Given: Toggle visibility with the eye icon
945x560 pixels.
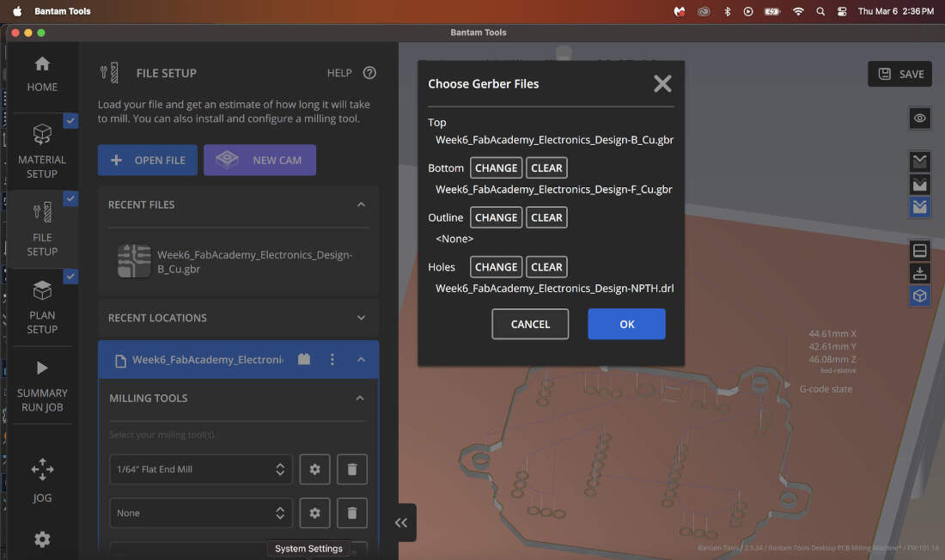Looking at the screenshot, I should (x=920, y=119).
